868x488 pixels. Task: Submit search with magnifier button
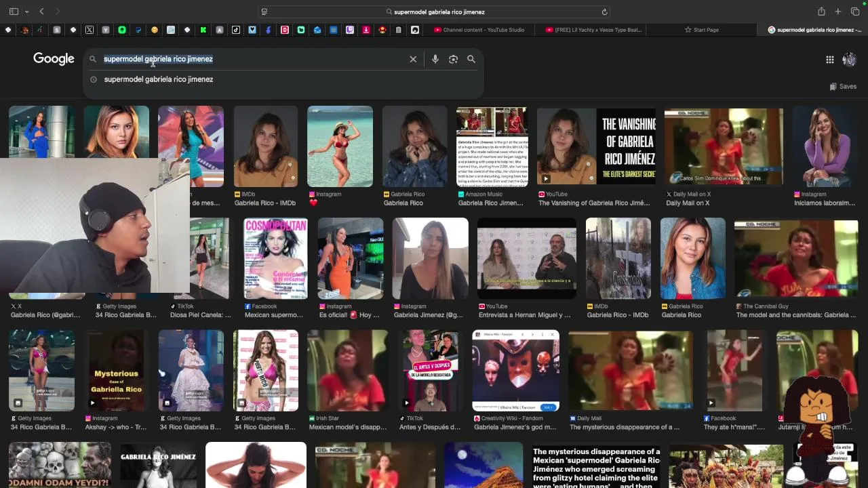(471, 59)
